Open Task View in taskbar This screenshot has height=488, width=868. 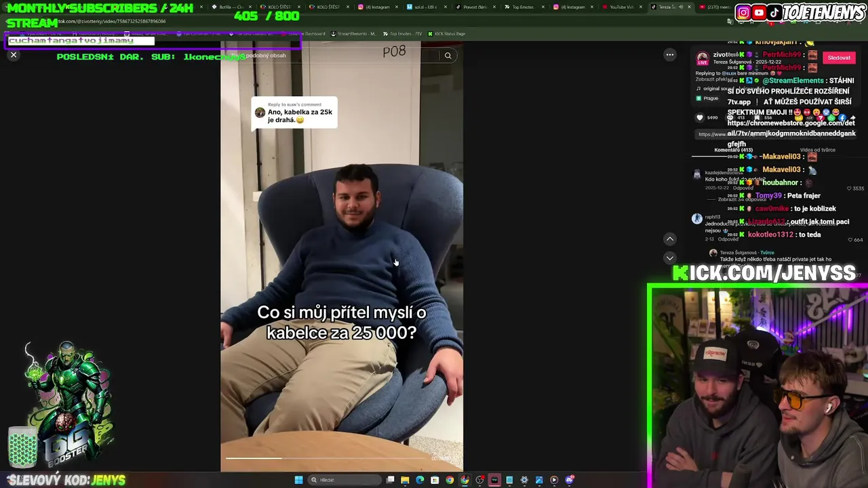(x=391, y=480)
